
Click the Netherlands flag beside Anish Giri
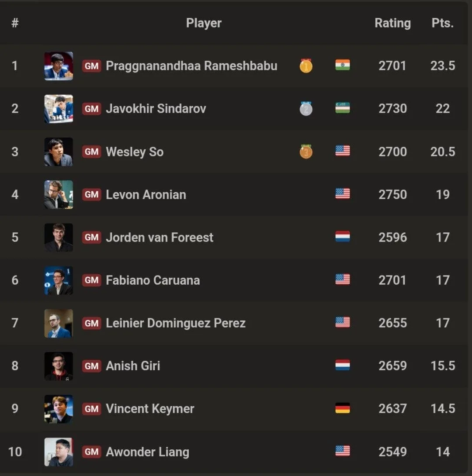pyautogui.click(x=342, y=365)
